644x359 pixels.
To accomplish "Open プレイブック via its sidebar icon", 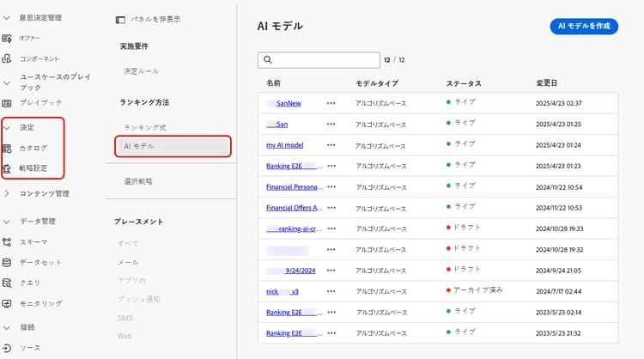I will (x=7, y=102).
